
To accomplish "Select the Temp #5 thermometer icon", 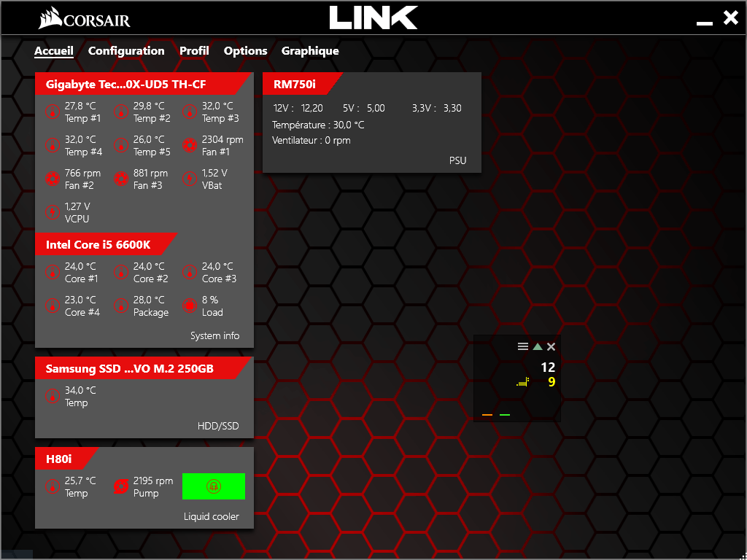I will coord(121,145).
